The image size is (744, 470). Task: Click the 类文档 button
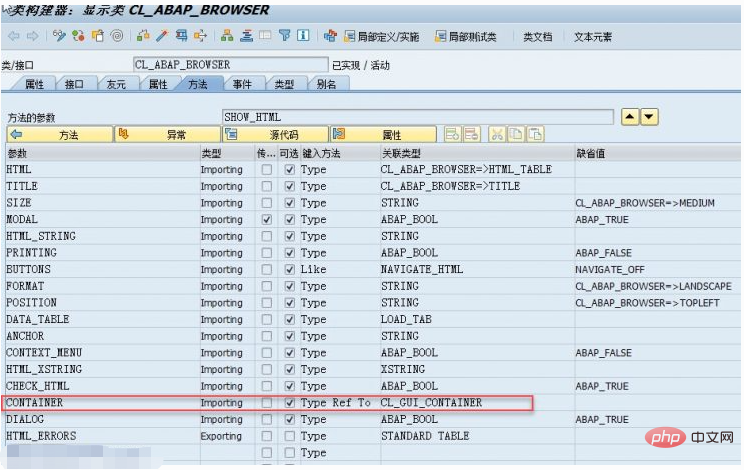pyautogui.click(x=538, y=37)
